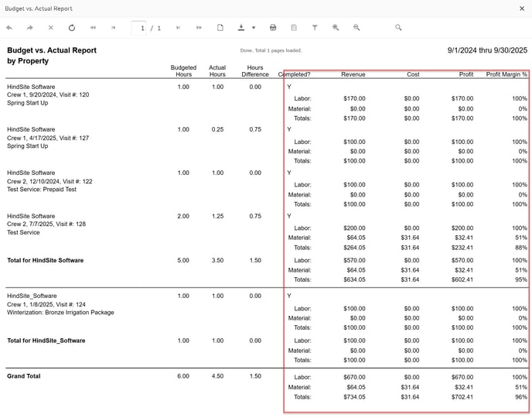Select 'Crew 2, 12/10/2024, Visit #: 122' line
The image size is (532, 418).
point(49,181)
